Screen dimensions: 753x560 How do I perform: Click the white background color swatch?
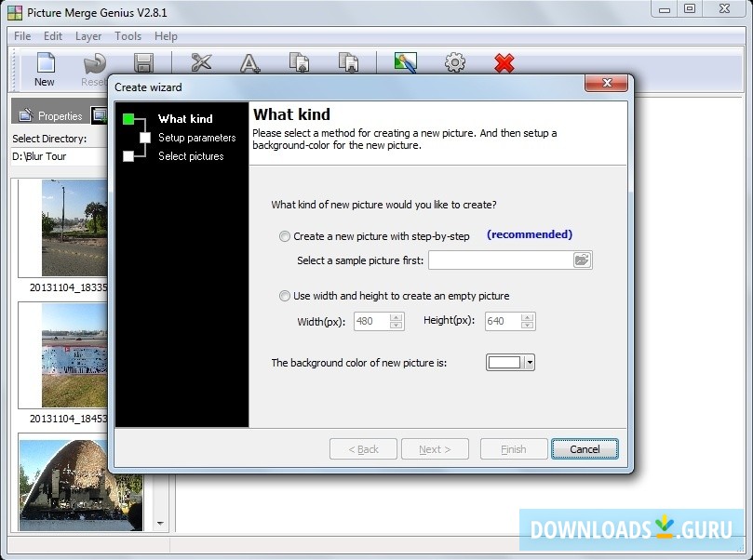[x=504, y=363]
